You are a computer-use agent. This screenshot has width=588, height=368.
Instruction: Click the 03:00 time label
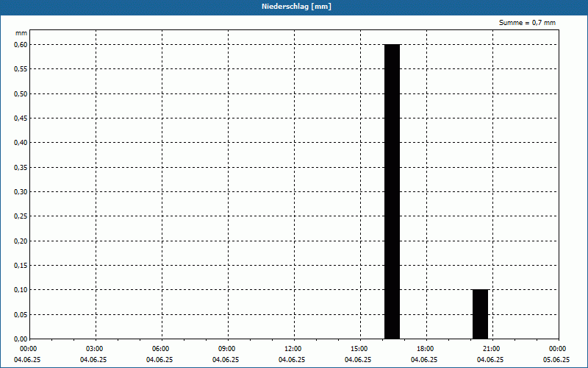[x=95, y=349]
